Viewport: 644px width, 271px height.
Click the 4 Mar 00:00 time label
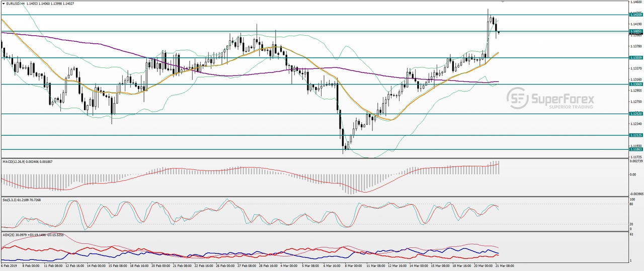pyautogui.click(x=288, y=265)
